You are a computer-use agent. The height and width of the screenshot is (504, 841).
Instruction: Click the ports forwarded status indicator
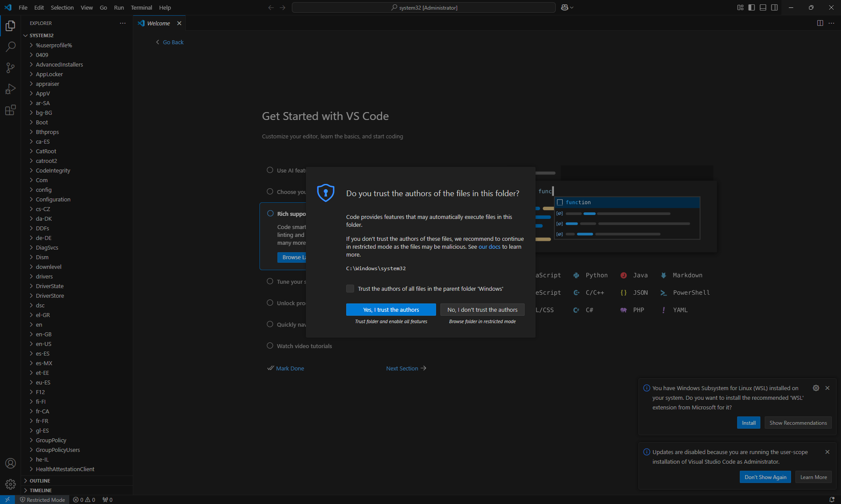(107, 500)
